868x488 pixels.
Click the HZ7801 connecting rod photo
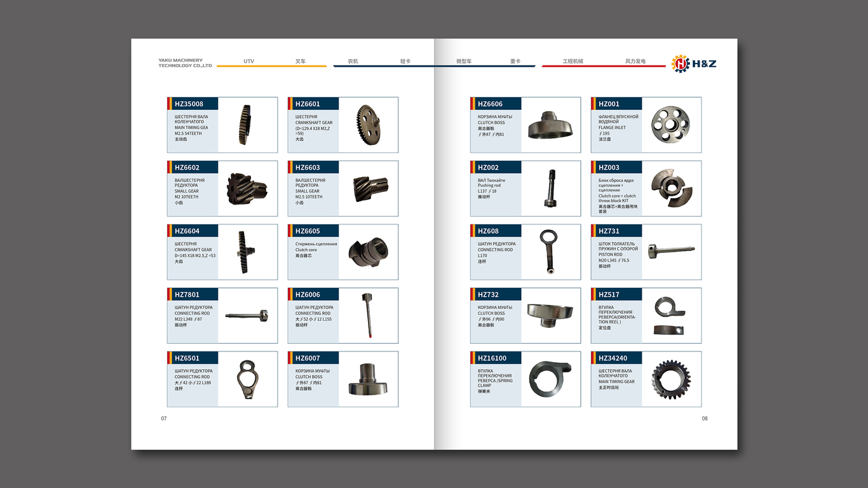pyautogui.click(x=247, y=315)
